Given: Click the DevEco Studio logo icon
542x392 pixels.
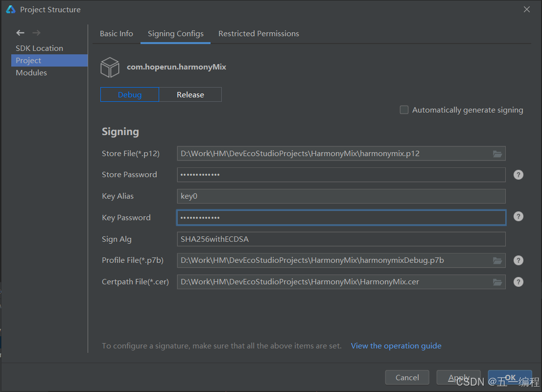Looking at the screenshot, I should (x=11, y=9).
